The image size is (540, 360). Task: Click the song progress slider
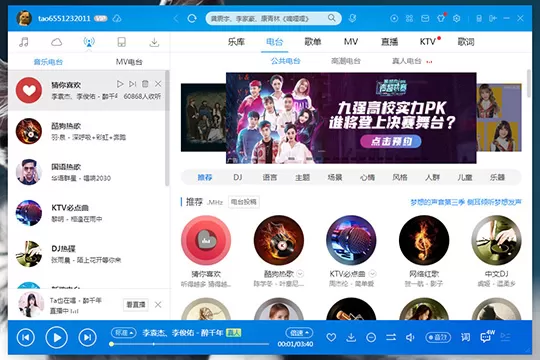coord(190,344)
